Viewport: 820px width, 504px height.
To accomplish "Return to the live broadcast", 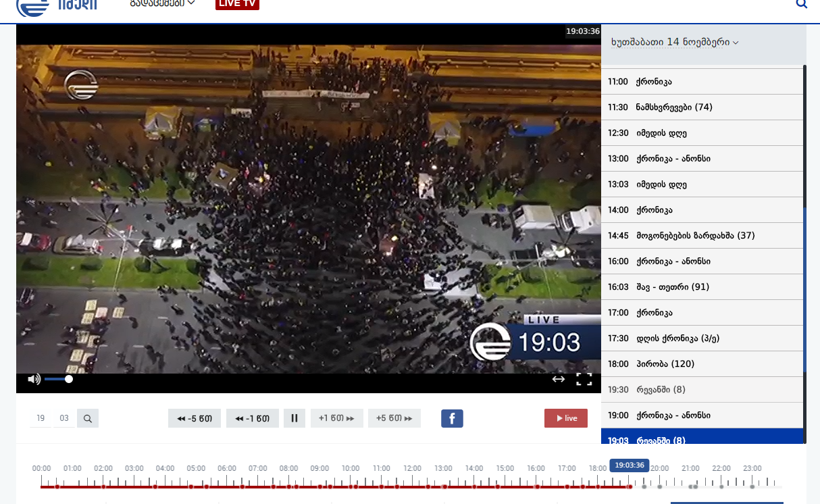I will coord(566,418).
